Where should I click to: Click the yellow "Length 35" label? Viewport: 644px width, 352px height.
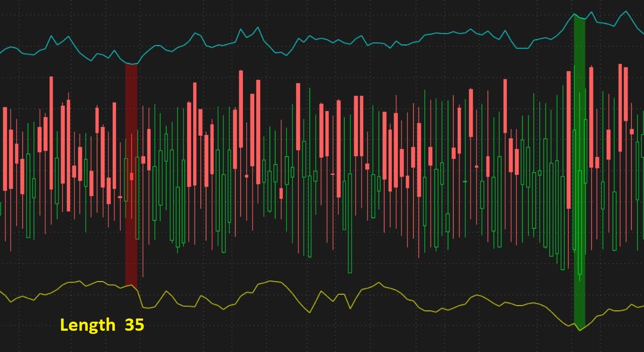(102, 325)
